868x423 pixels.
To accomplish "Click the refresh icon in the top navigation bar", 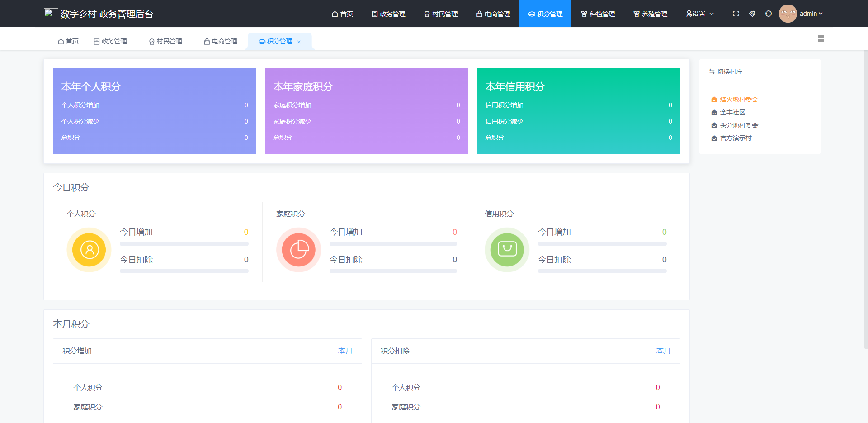I will (768, 14).
